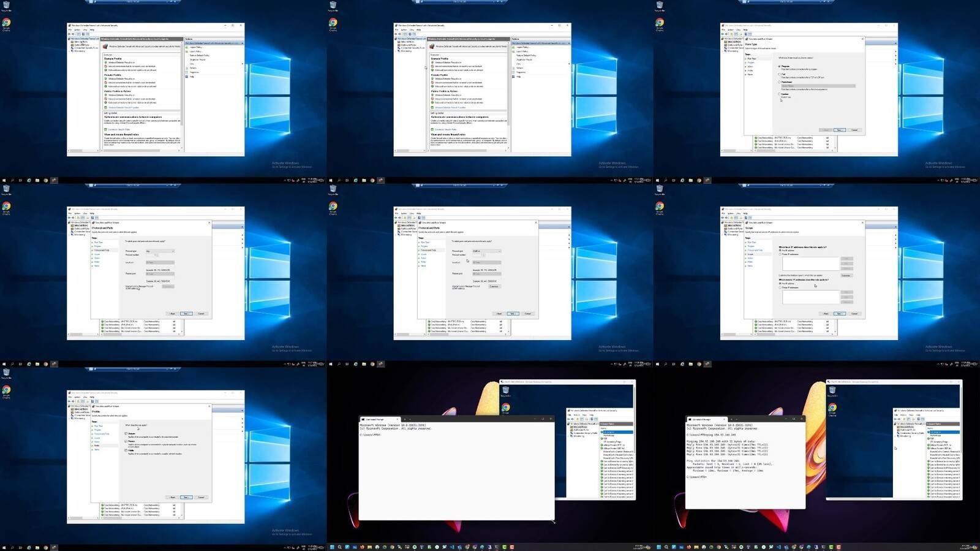Open the Predefined rule type dropdown list
Screen dimensions: 980x551
(818, 86)
